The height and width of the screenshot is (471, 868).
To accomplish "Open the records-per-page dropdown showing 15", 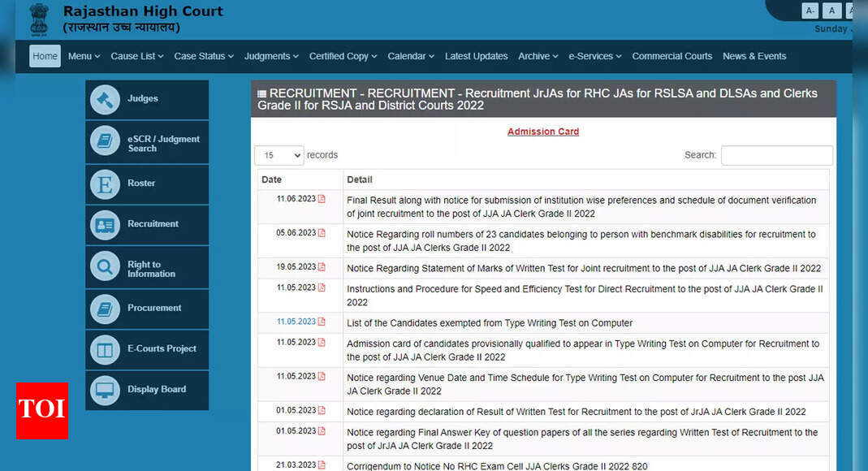I will pyautogui.click(x=279, y=154).
